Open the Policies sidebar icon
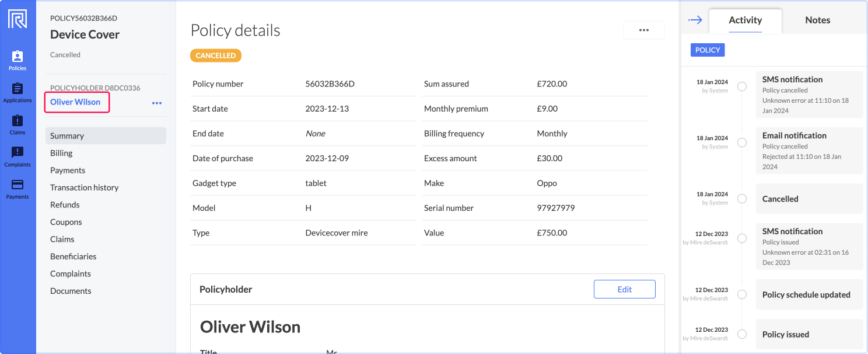 coord(17,58)
